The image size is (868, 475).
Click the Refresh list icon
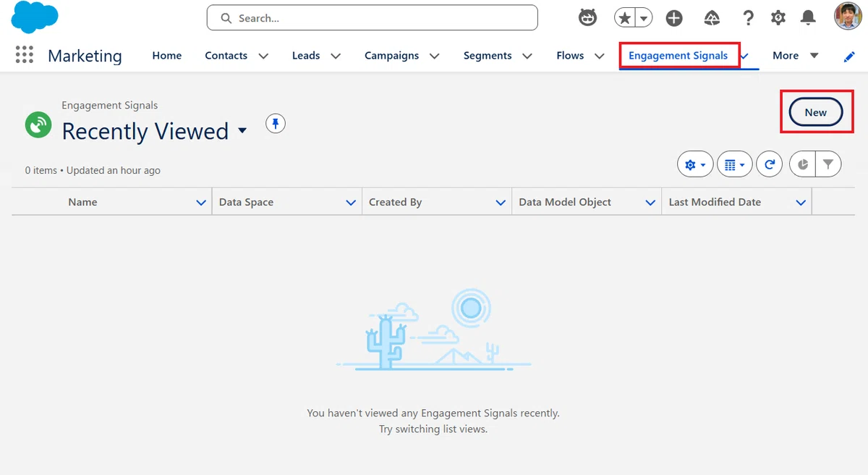[770, 165]
